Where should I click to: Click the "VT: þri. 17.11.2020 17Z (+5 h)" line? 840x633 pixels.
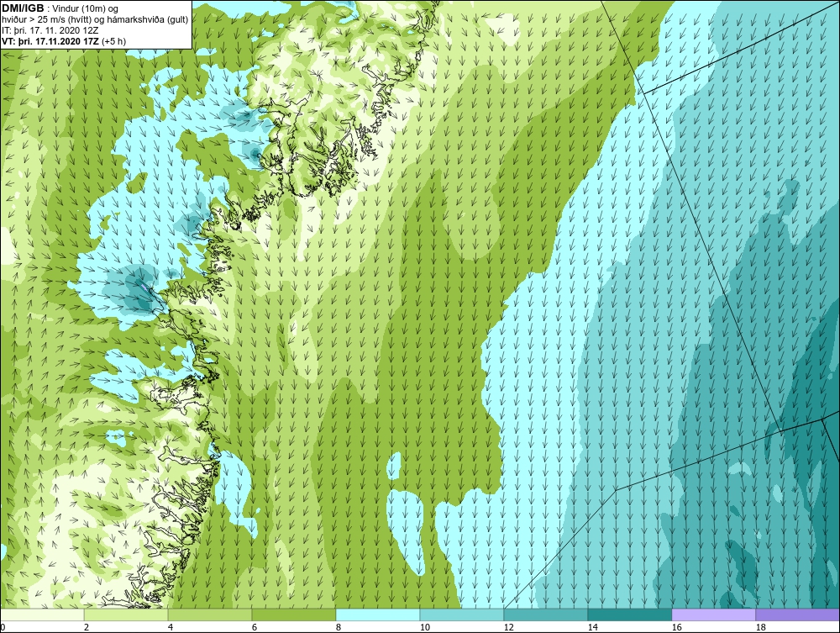tap(65, 40)
